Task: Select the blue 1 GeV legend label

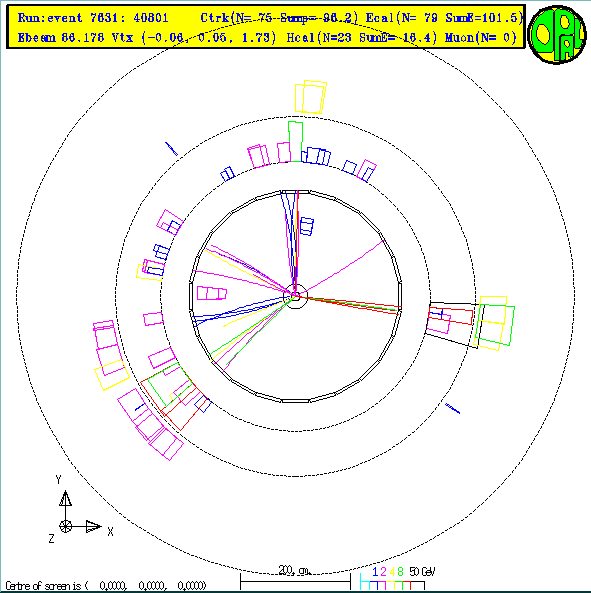Action: (375, 571)
